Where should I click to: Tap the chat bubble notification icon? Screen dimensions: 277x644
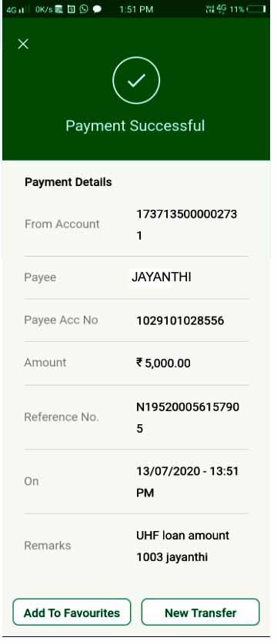(97, 8)
